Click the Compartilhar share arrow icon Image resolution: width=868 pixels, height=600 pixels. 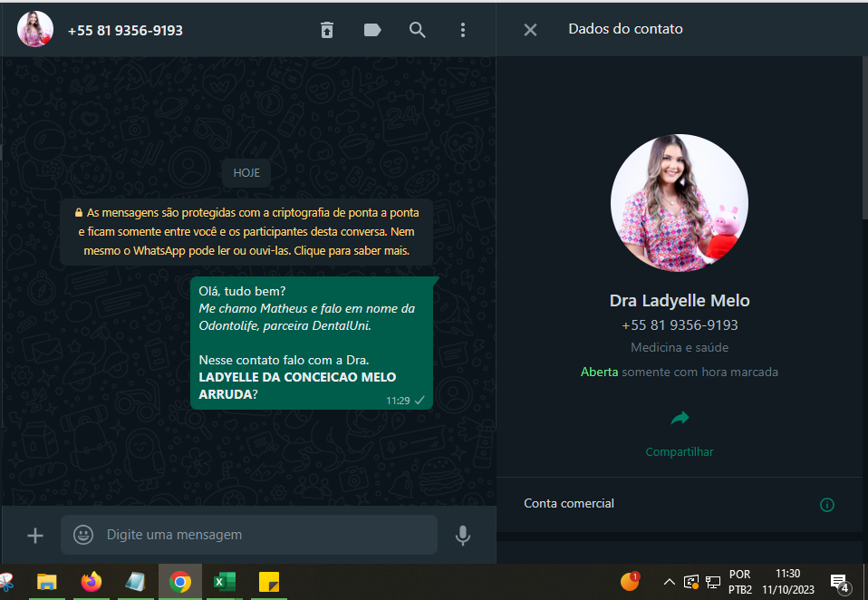pyautogui.click(x=680, y=419)
